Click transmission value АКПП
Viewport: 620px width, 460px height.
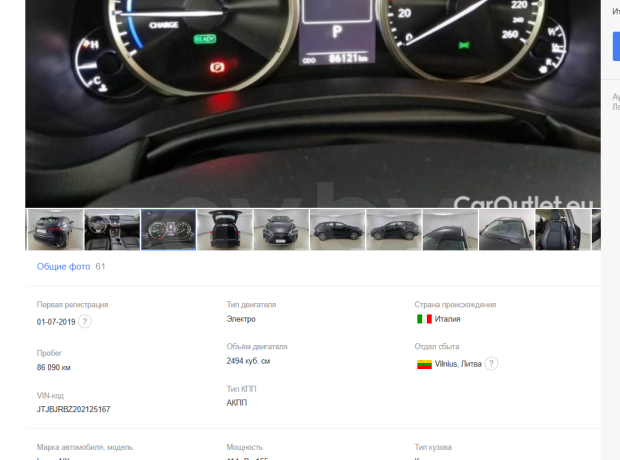tap(237, 403)
